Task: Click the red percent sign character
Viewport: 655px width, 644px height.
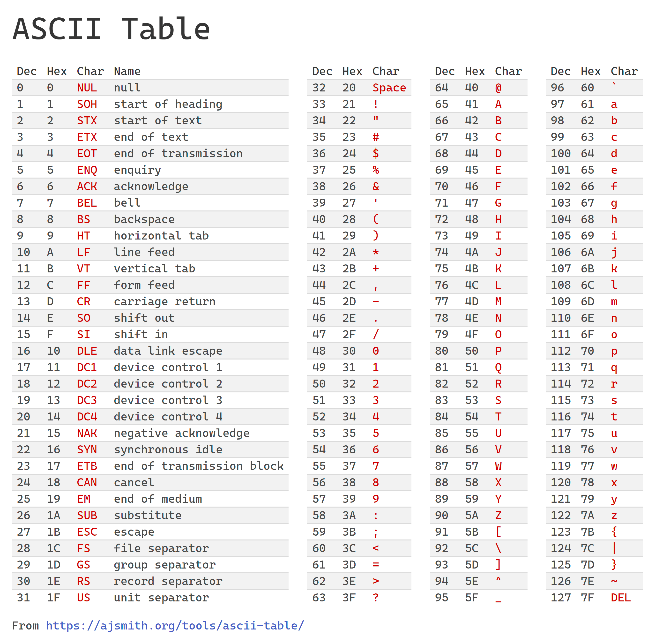Action: pyautogui.click(x=375, y=170)
